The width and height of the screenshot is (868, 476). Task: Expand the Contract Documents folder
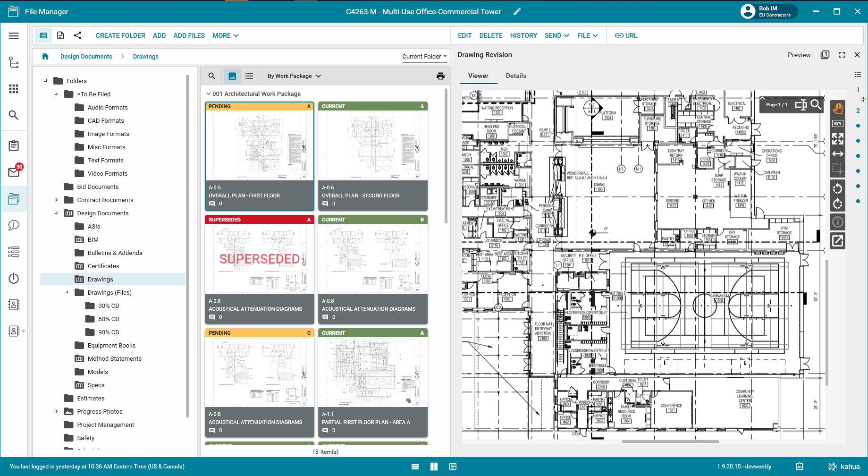(57, 200)
